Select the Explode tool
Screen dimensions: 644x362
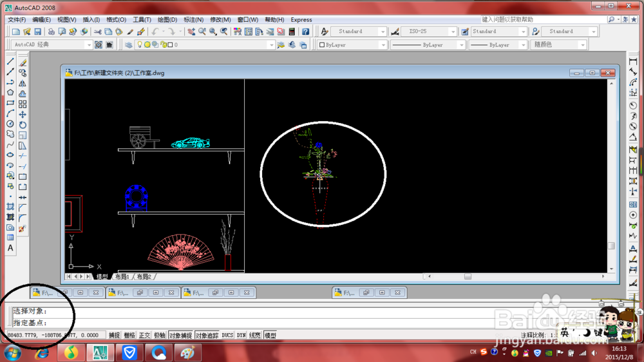[22, 229]
